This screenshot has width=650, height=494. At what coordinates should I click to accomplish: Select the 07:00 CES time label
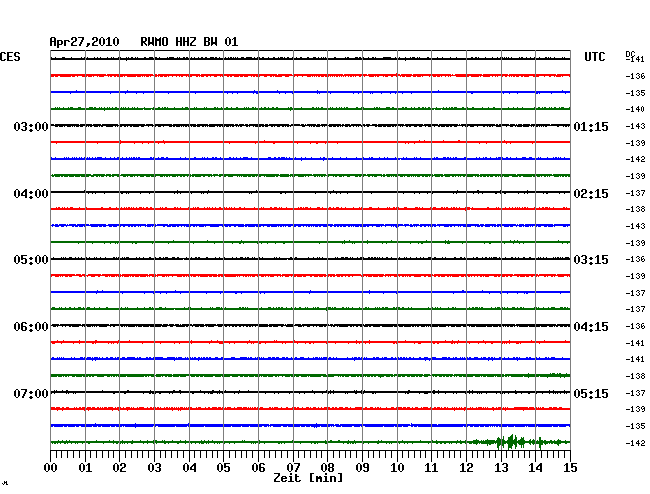tap(31, 393)
